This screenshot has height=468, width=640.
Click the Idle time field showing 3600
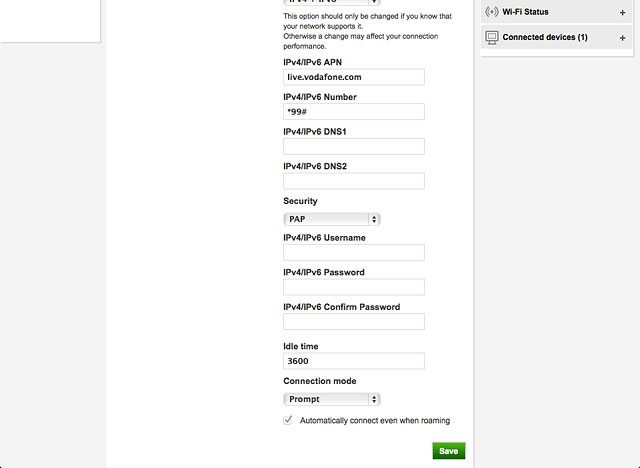[354, 361]
